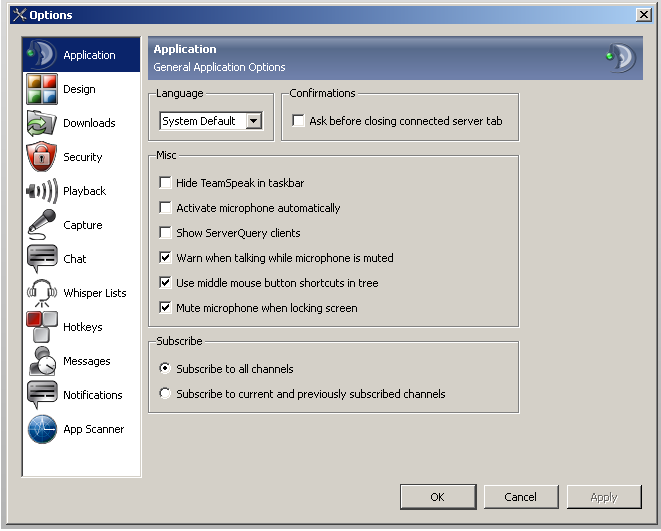
Task: Select the Capture section label
Action: [x=83, y=225]
